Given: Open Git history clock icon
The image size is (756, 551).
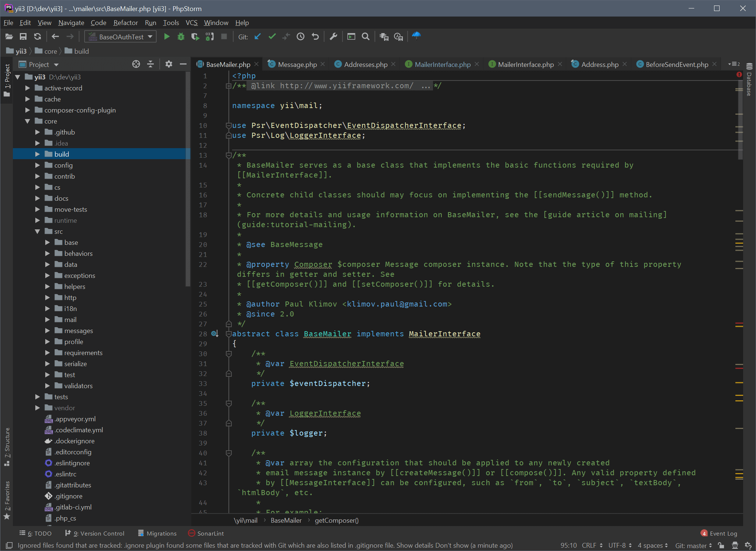Looking at the screenshot, I should [x=301, y=37].
